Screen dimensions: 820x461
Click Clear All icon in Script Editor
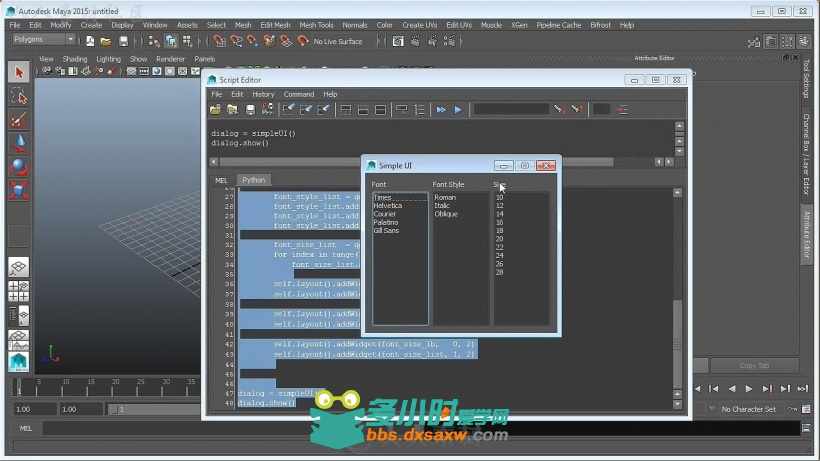point(323,109)
